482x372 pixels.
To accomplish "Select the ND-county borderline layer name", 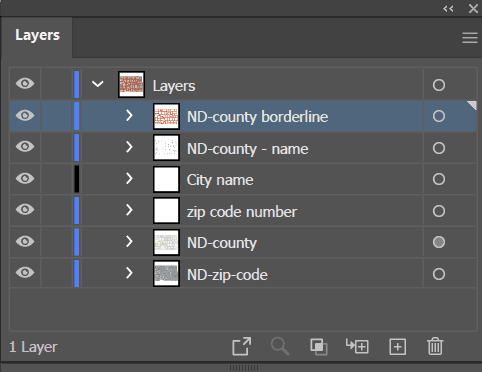I will (x=257, y=117).
